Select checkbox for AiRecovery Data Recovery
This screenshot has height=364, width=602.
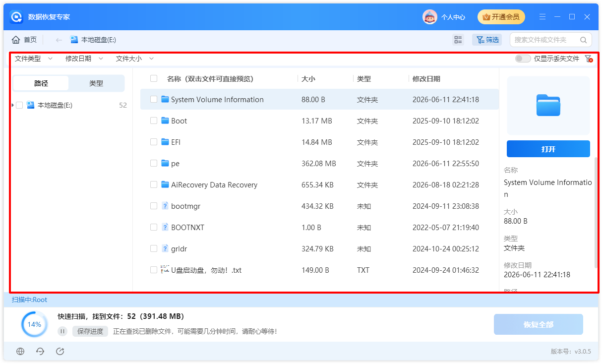[154, 184]
